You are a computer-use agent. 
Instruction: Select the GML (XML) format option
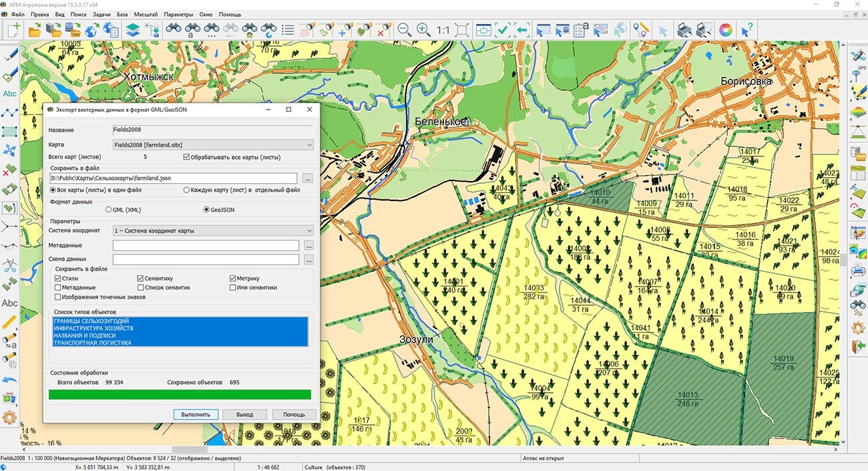click(x=109, y=210)
